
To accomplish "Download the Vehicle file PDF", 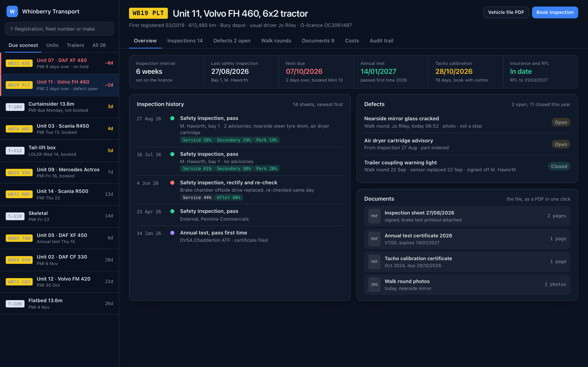I will click(506, 12).
